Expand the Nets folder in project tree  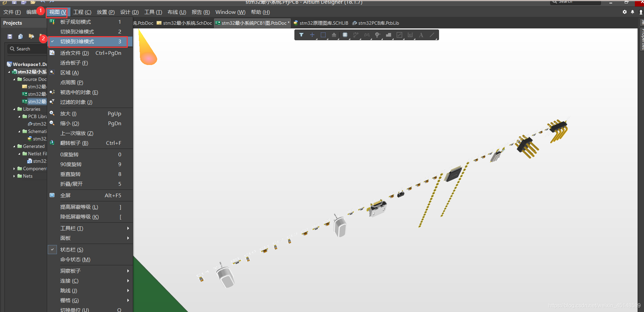(x=14, y=176)
